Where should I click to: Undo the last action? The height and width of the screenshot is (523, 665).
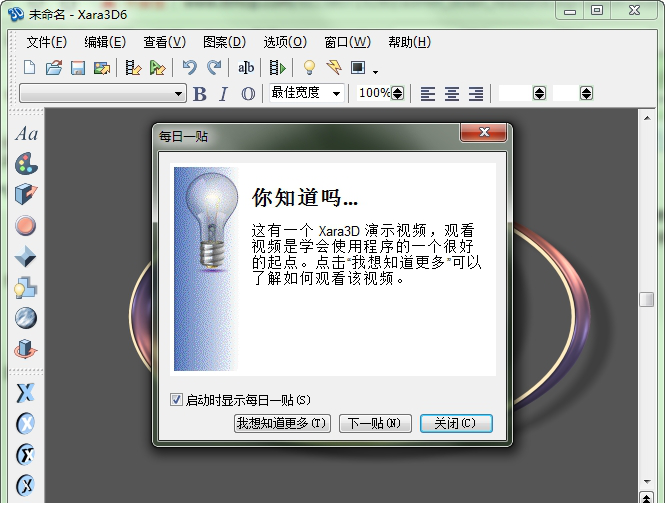pyautogui.click(x=189, y=67)
